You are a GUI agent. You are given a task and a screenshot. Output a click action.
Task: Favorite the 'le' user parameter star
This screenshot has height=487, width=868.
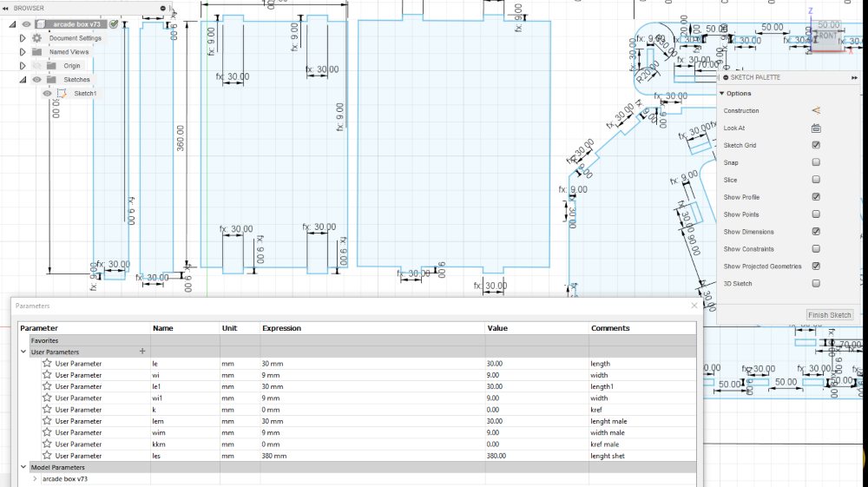point(47,363)
